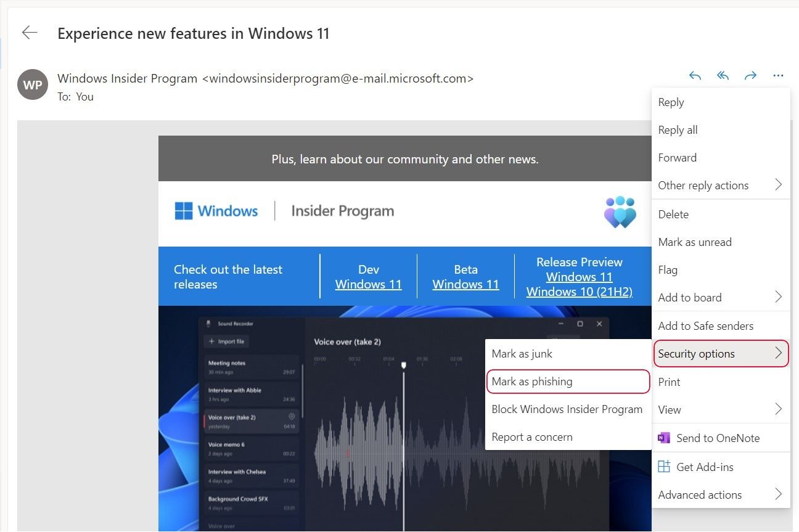Select Mark as junk
Screen dimensions: 799x532
click(x=568, y=354)
